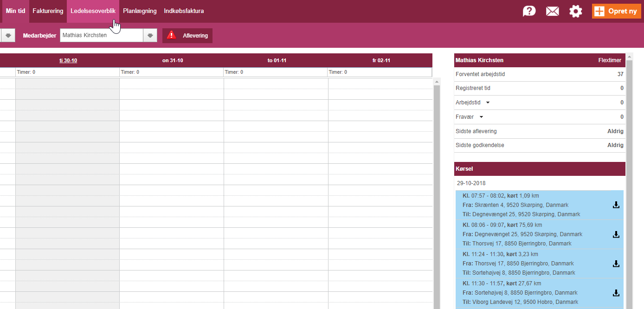Select the on 31-10 day header

(173, 61)
